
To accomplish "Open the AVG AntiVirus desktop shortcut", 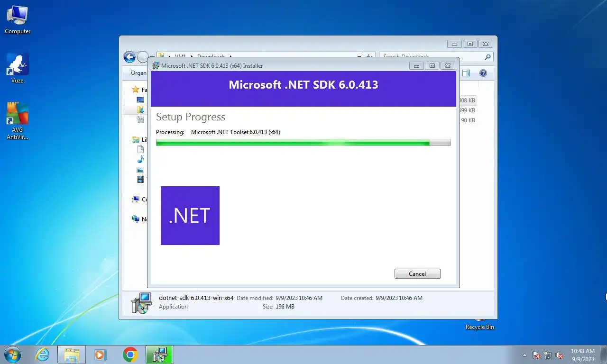I will [18, 121].
